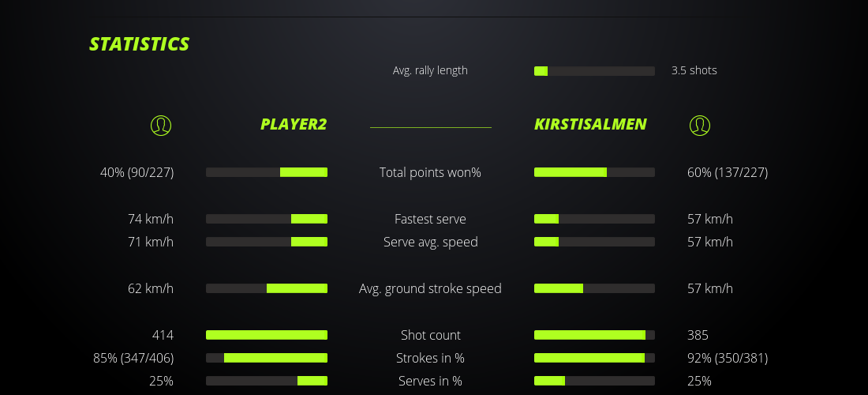Viewport: 868px width, 395px height.
Task: Click PLAYER2's Total points won bar
Action: (267, 172)
